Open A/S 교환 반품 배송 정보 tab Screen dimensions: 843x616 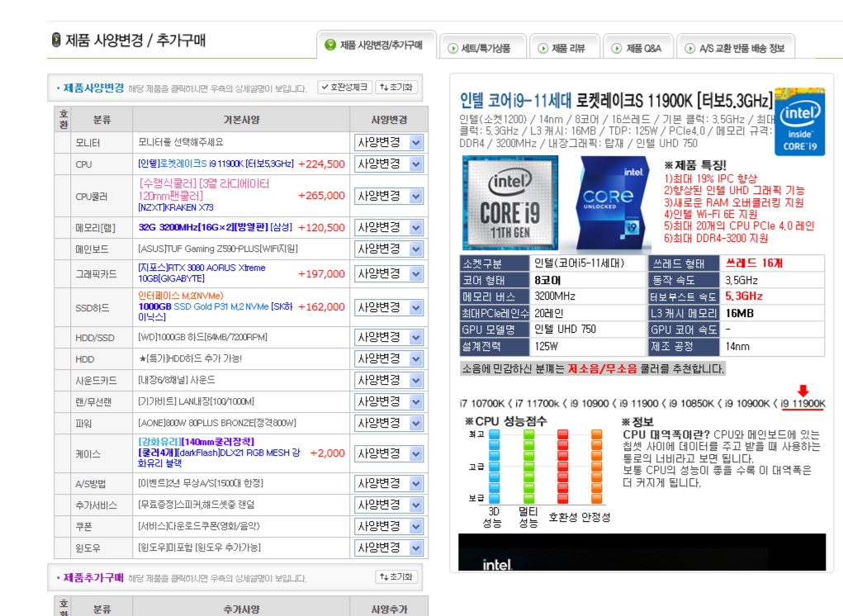click(735, 48)
